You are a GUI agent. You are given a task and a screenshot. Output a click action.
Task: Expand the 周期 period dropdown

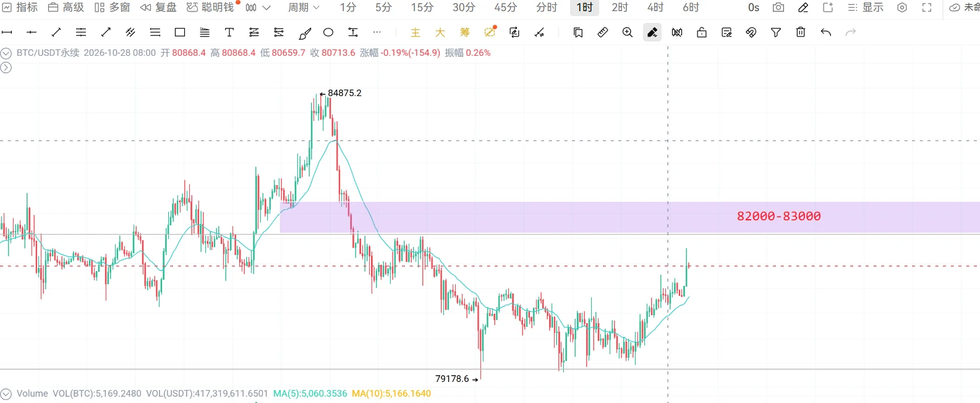pyautogui.click(x=304, y=7)
